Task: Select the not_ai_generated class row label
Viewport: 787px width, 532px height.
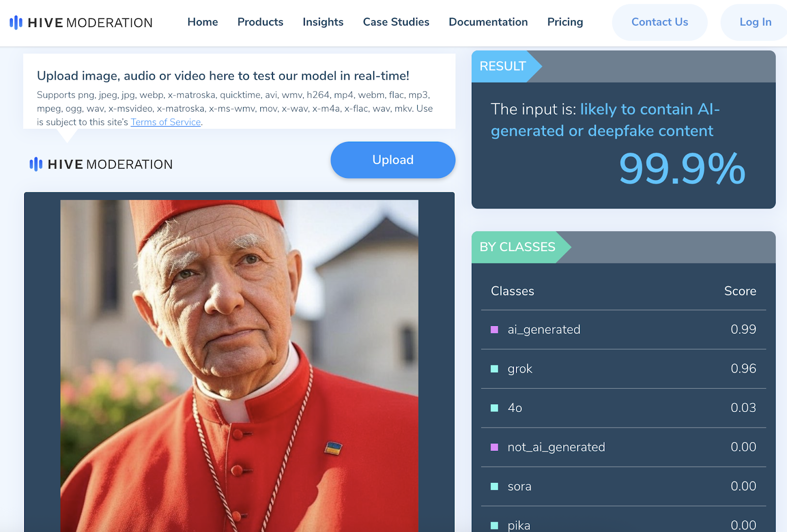Action: click(x=556, y=447)
